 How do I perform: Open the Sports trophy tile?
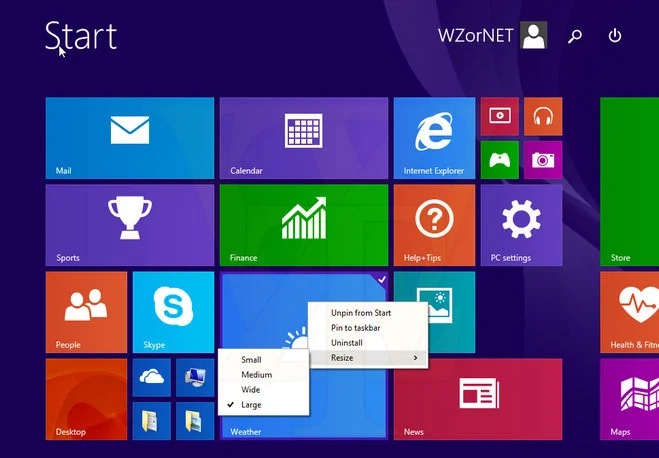(130, 225)
